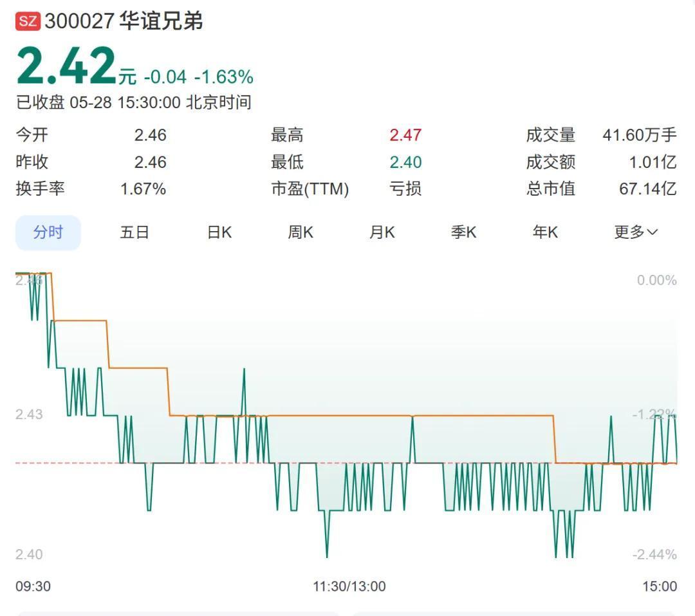Click the closing timestamp 已收盘 05-28 15:30:00

click(x=98, y=103)
